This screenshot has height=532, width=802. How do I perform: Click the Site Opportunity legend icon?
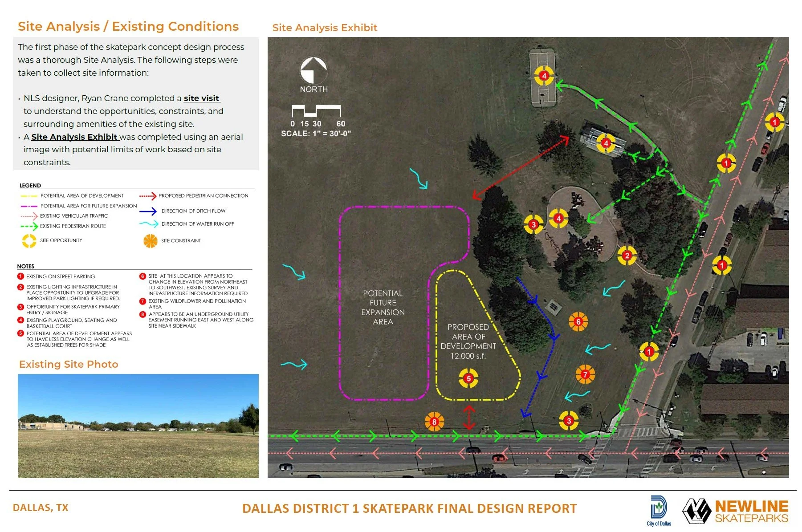coord(29,240)
